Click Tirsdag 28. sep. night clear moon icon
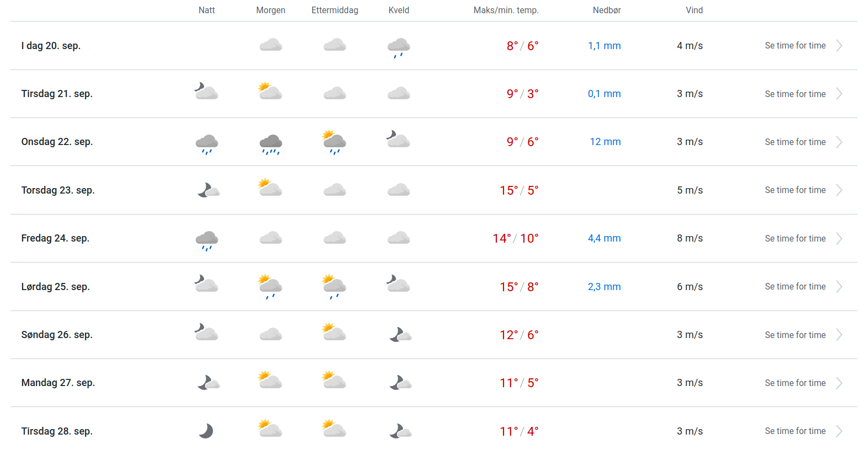This screenshot has width=868, height=455. [x=206, y=431]
